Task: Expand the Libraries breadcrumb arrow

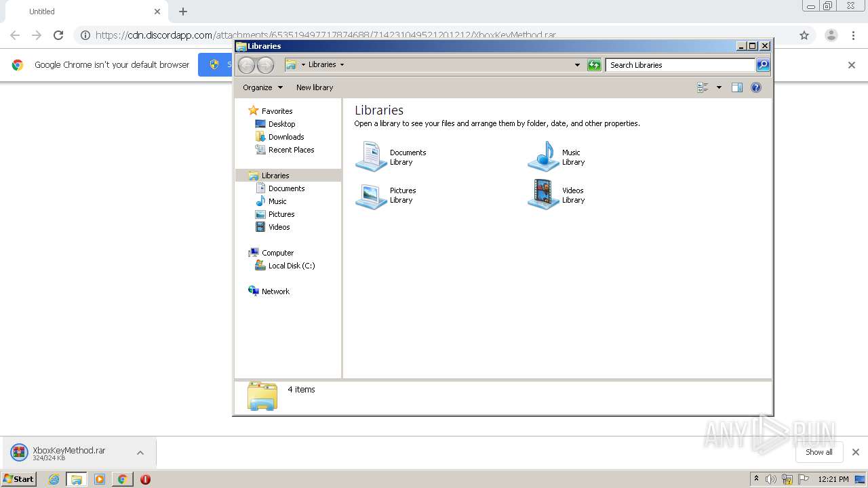Action: pyautogui.click(x=342, y=65)
